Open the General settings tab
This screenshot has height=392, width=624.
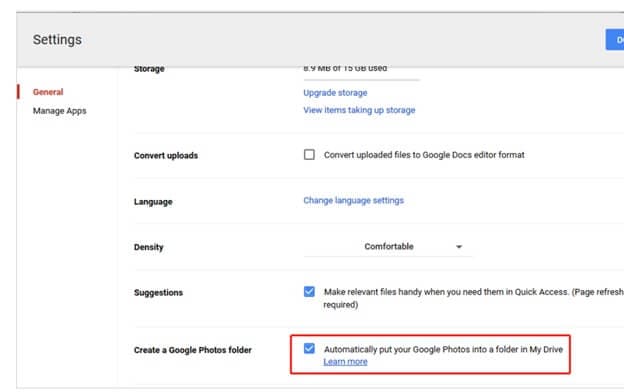(x=48, y=92)
